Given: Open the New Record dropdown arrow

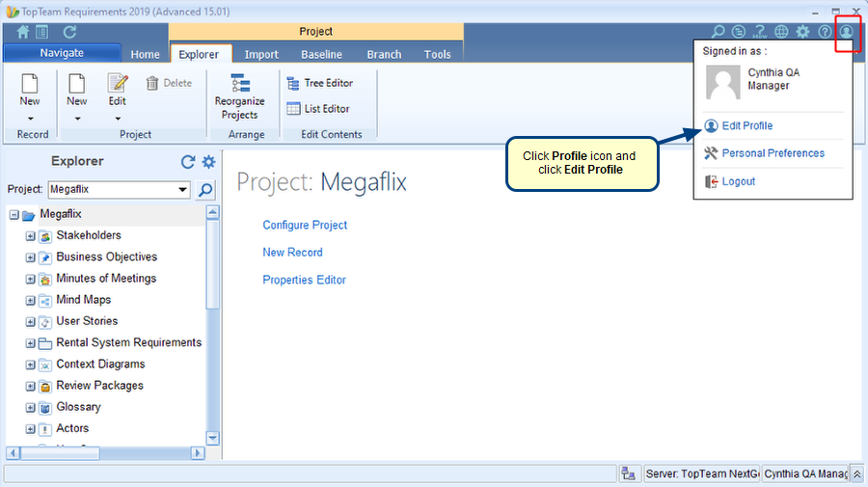Looking at the screenshot, I should tap(30, 119).
